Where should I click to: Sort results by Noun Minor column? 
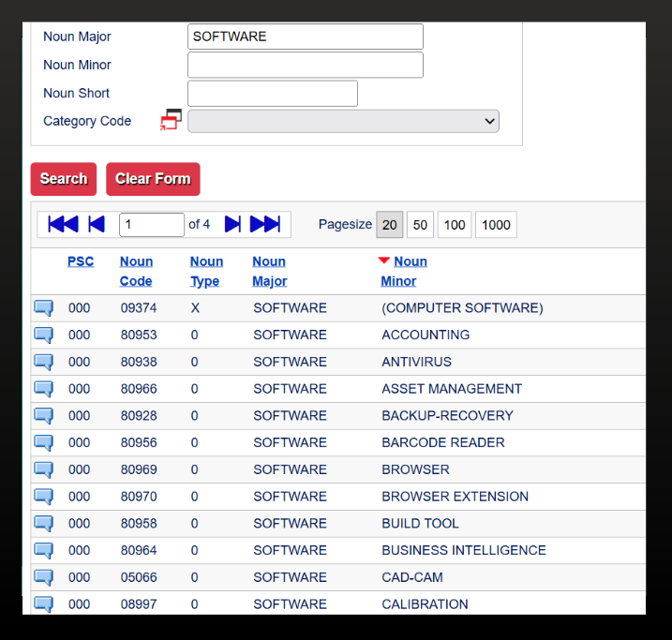tap(404, 271)
